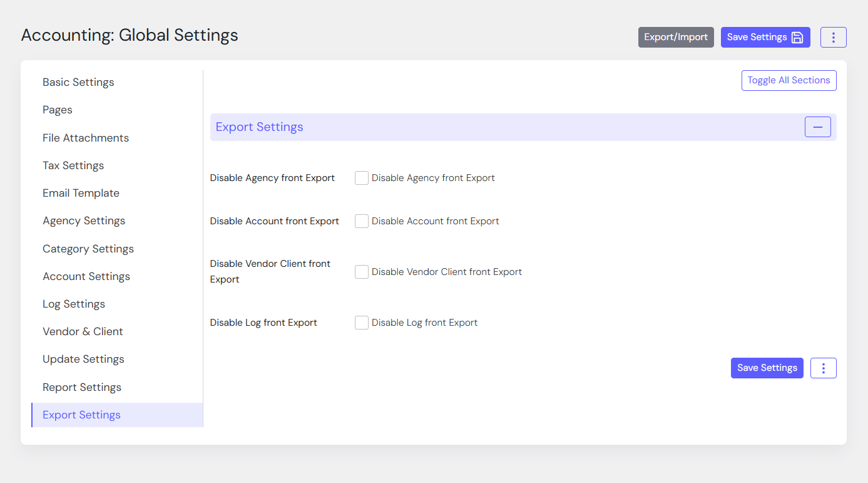
Task: Tick Disable Vendor Client front Export
Action: [x=362, y=272]
